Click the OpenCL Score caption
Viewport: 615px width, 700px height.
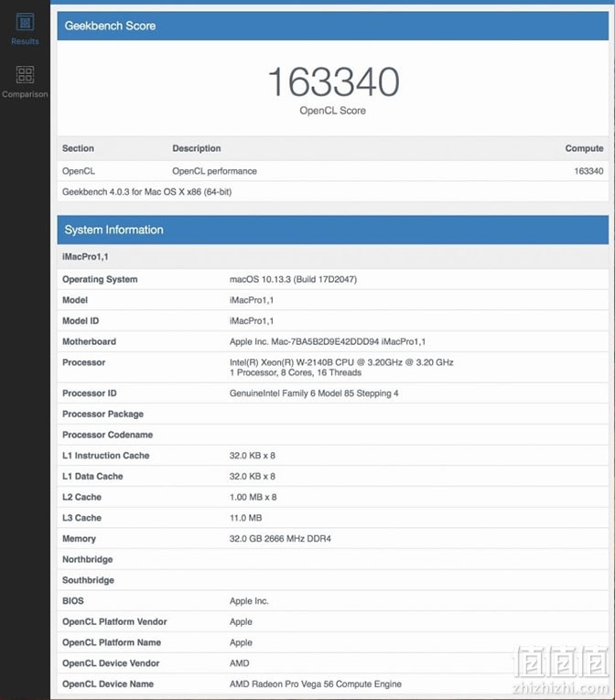333,111
